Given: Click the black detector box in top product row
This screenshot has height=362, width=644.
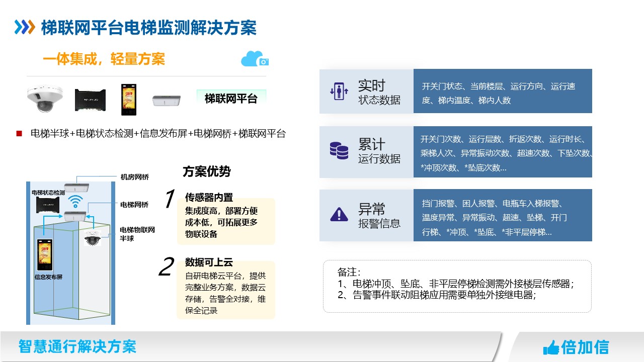Looking at the screenshot, I should click(91, 99).
